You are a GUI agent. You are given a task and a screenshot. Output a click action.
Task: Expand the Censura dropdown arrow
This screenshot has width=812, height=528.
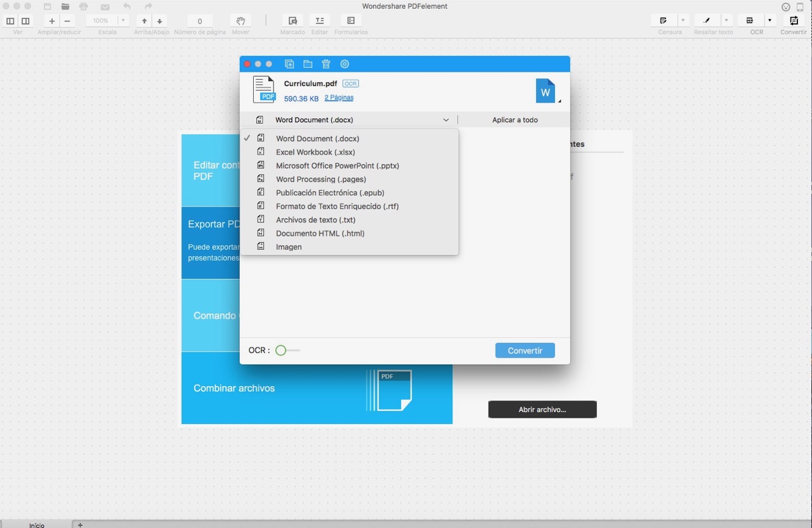pyautogui.click(x=683, y=21)
